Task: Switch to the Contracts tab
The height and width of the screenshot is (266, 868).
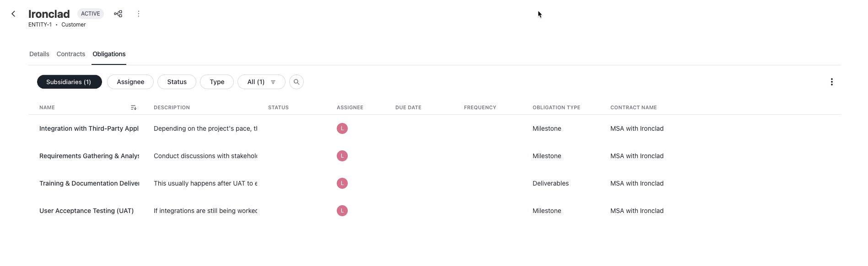Action: tap(71, 54)
